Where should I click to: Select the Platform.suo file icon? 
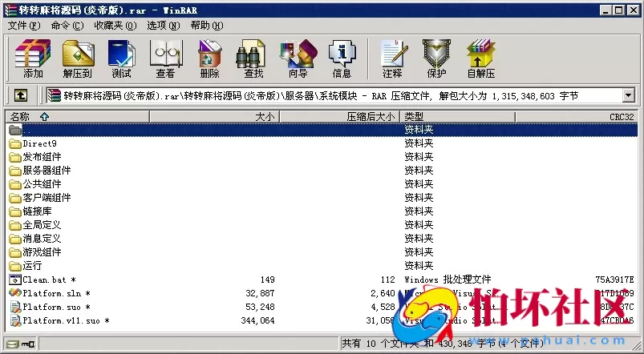15,307
